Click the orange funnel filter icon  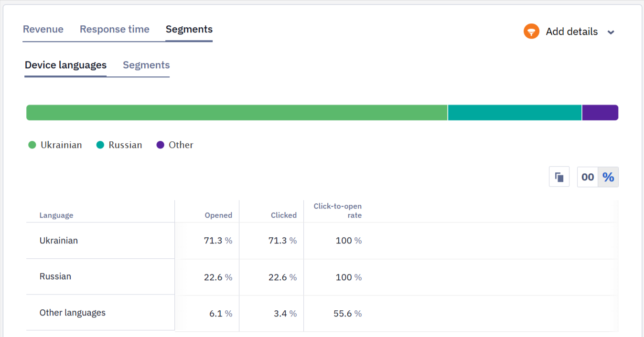coord(531,32)
